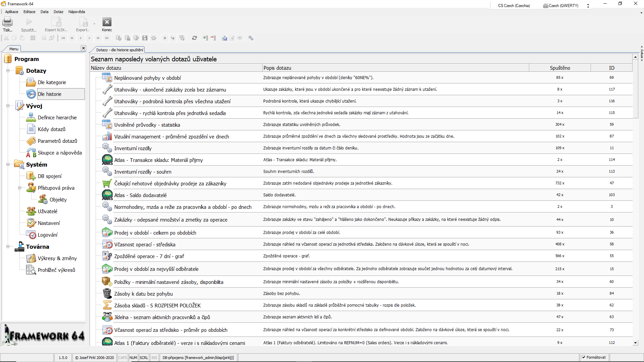The height and width of the screenshot is (362, 644).
Task: Go to first record navigation icon
Action: pos(63,38)
